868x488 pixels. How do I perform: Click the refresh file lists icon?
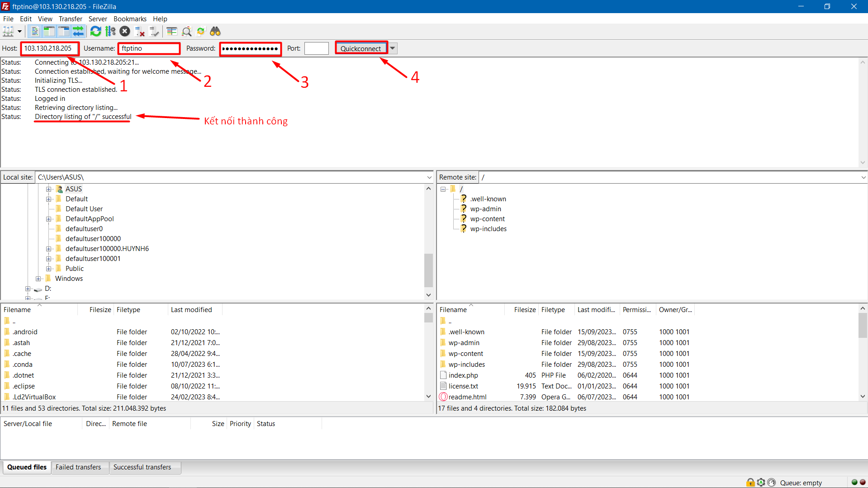(95, 31)
